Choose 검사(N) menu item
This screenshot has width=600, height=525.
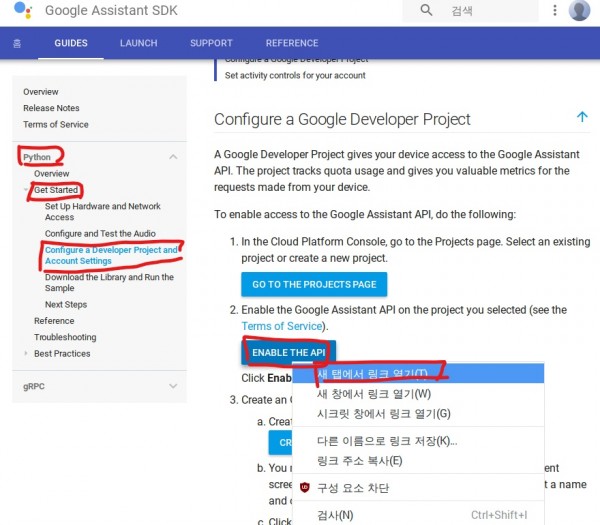[418, 515]
